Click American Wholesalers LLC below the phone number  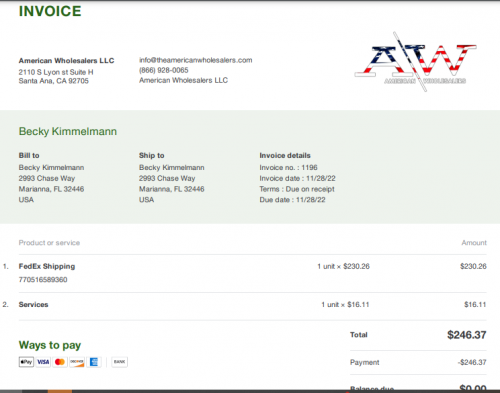tap(183, 80)
